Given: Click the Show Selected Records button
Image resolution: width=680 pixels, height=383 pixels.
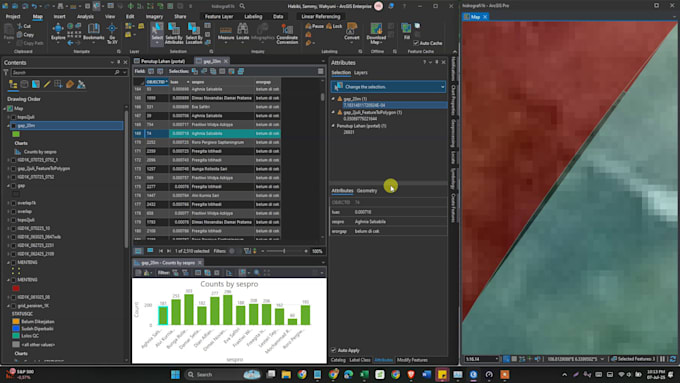Looking at the screenshot, I should [150, 251].
